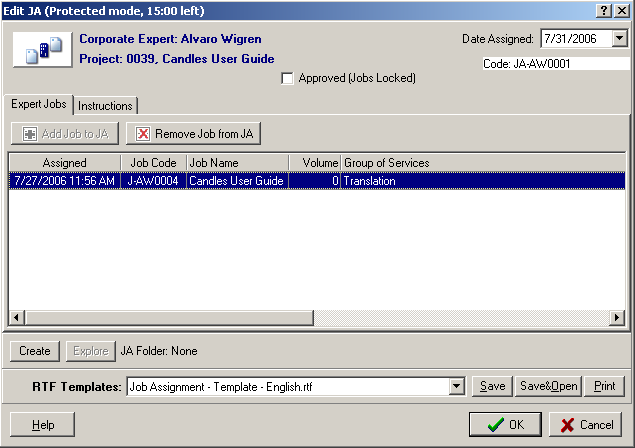
Task: Expand the RTF Templates dropdown list
Action: (457, 386)
